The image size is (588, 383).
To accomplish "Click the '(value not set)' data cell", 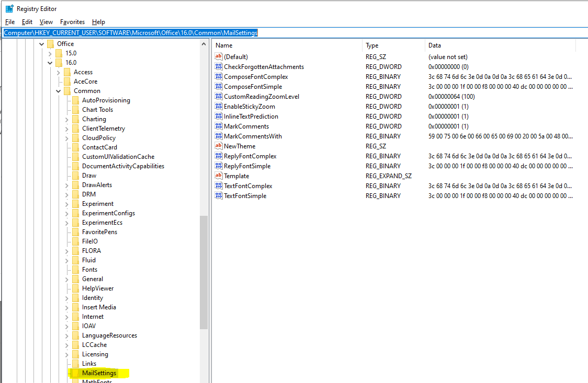I will coord(448,57).
